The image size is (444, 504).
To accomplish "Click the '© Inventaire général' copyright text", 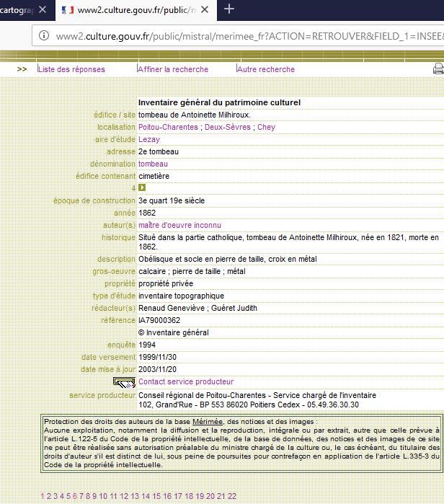I will click(x=174, y=332).
